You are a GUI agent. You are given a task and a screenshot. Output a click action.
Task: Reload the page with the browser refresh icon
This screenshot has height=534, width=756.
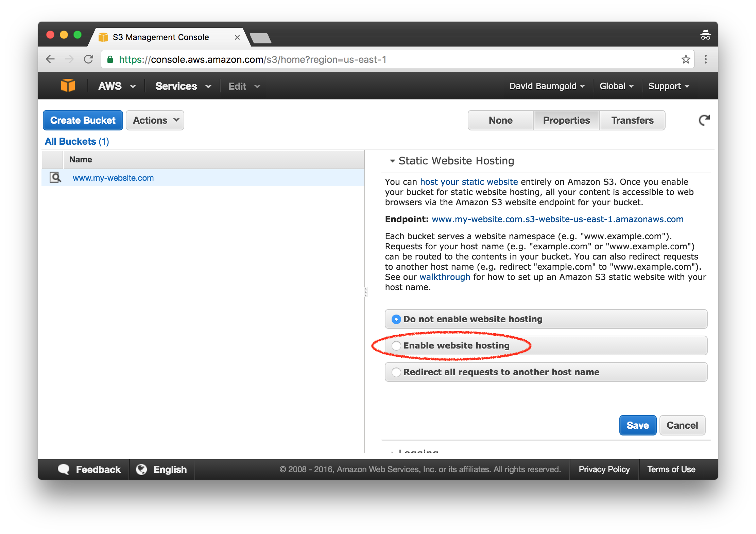(x=89, y=59)
